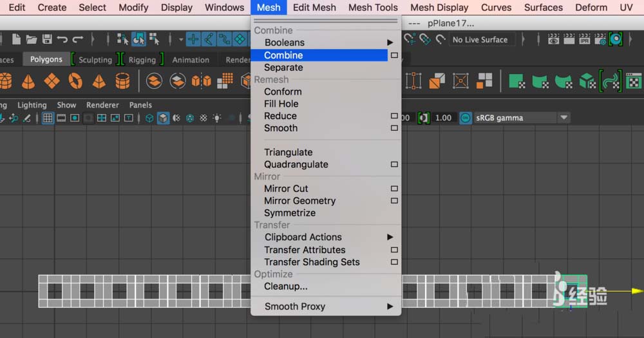This screenshot has height=338, width=644.
Task: Toggle Snap to view planes diamond icon
Action: coord(240,39)
